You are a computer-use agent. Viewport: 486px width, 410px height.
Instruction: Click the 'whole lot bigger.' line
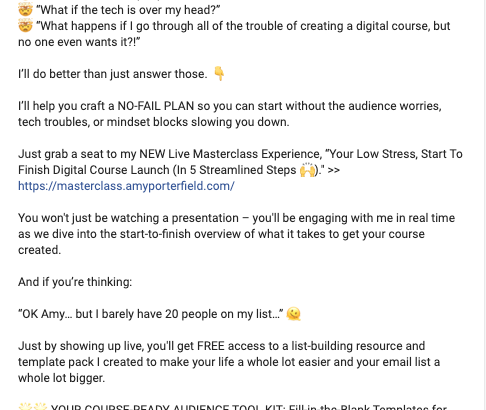[61, 378]
